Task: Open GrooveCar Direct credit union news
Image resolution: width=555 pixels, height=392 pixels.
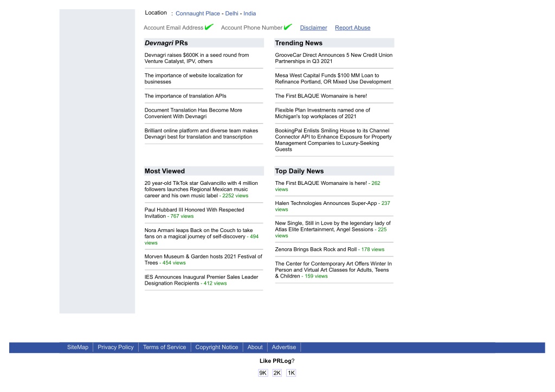Action: tap(334, 58)
